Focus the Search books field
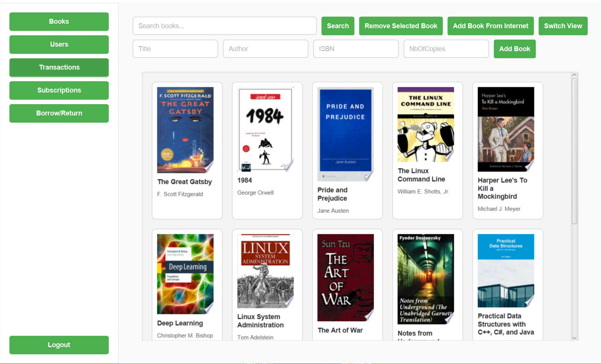This screenshot has width=601, height=364. click(x=225, y=26)
